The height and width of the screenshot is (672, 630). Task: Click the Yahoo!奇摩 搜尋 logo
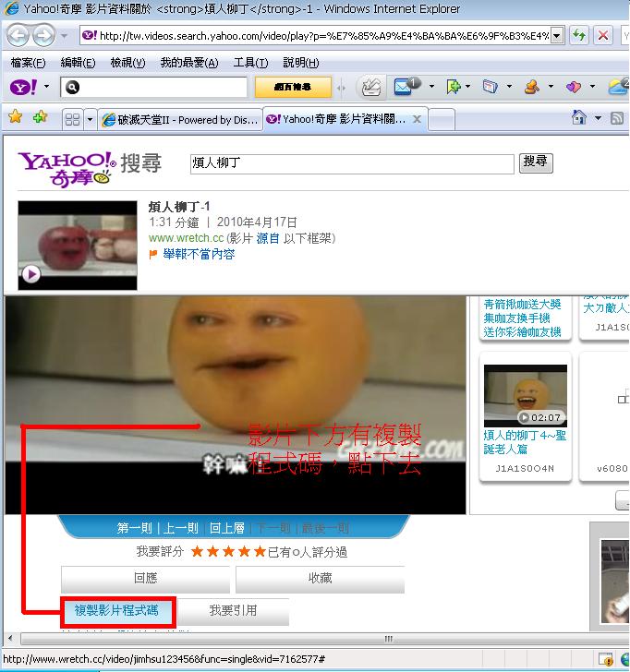point(90,169)
